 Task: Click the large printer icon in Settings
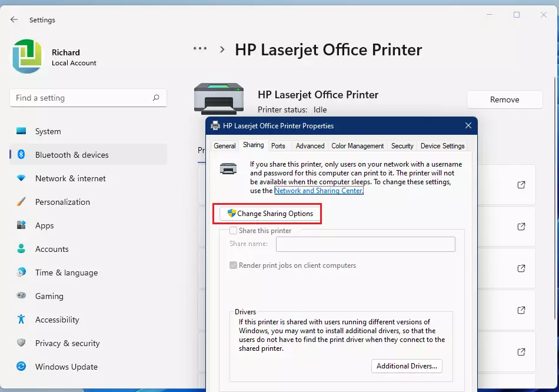(219, 99)
